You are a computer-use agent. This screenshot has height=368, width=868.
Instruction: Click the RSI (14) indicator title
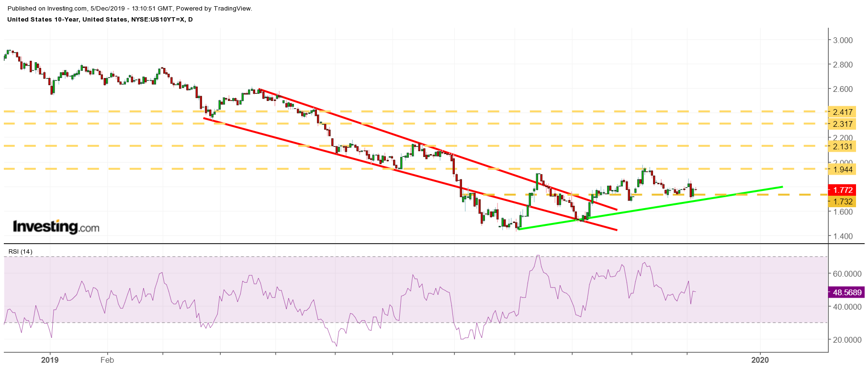pyautogui.click(x=20, y=252)
